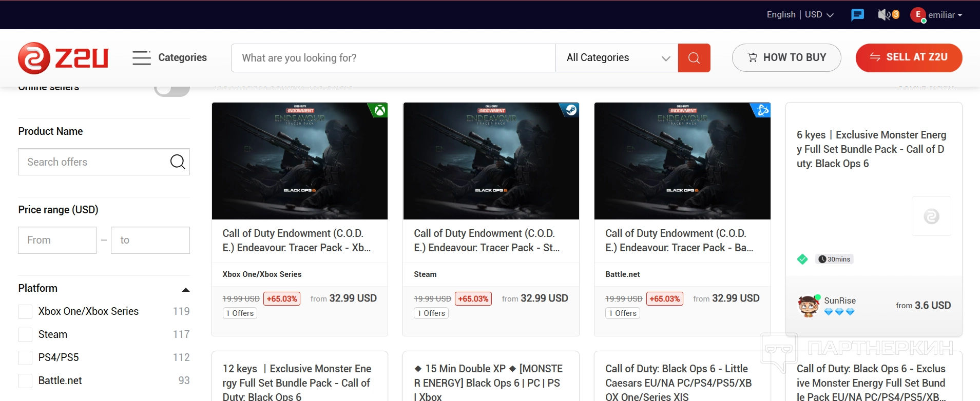Click SunRise's blue diamond rating icons
Viewport: 980px width, 401px height.
839,312
